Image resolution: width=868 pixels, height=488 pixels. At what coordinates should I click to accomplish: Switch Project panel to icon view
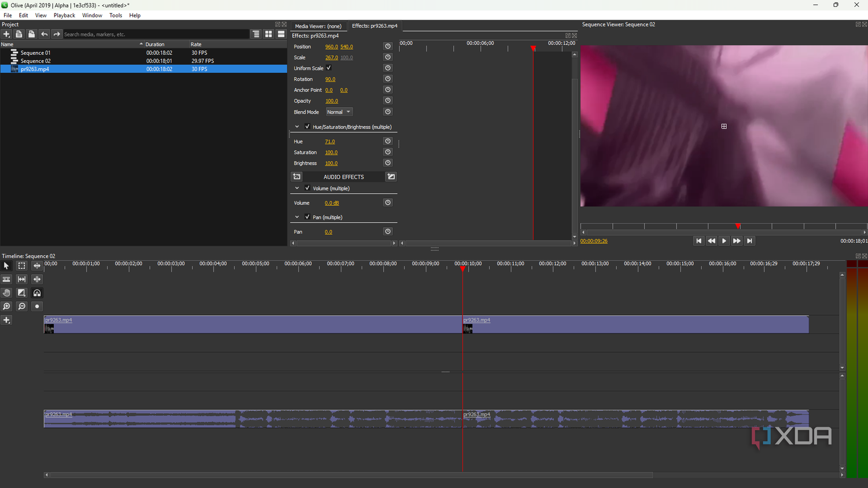click(x=269, y=34)
